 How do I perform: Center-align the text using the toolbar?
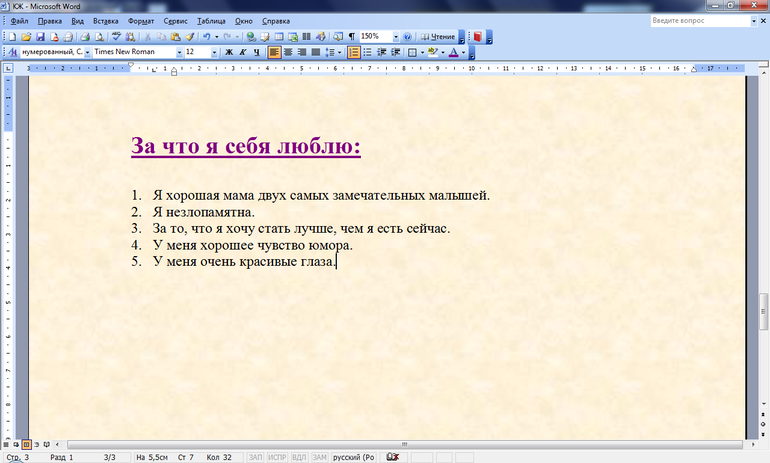(x=288, y=52)
